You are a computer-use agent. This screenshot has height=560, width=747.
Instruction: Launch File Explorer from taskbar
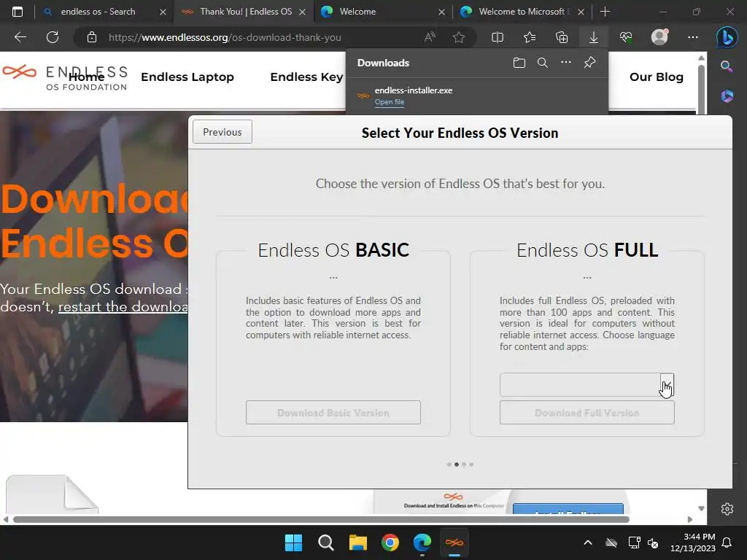357,542
